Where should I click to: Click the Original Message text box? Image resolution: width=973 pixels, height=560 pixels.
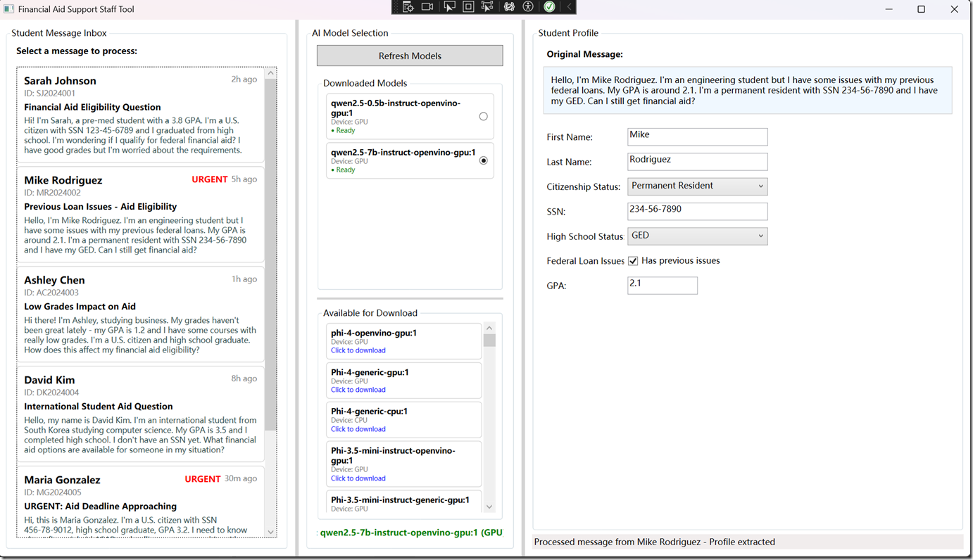(748, 90)
